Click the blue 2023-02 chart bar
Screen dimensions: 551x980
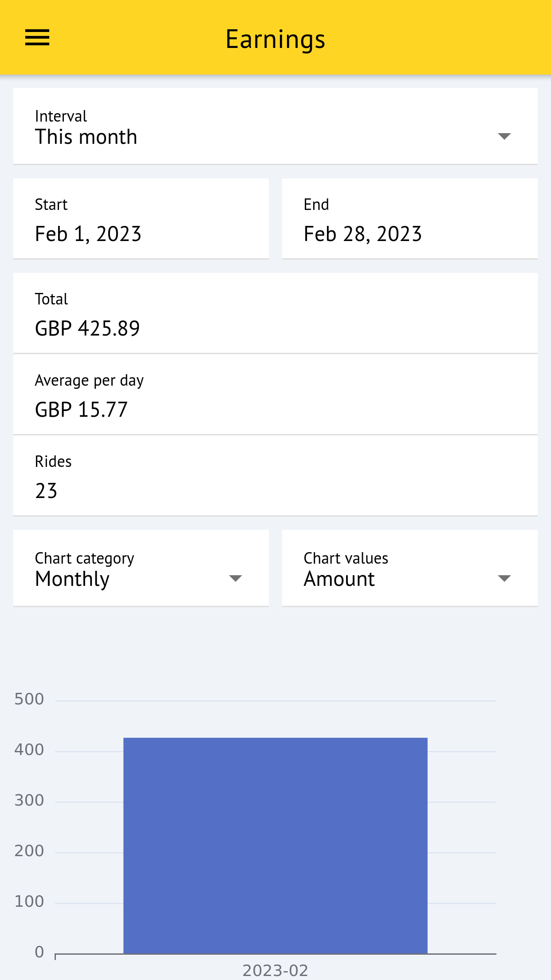275,846
